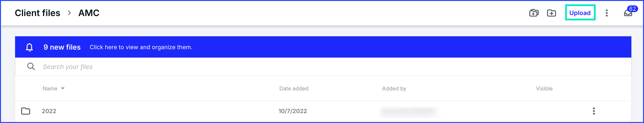
Task: Open the 2022 folder
Action: (49, 111)
